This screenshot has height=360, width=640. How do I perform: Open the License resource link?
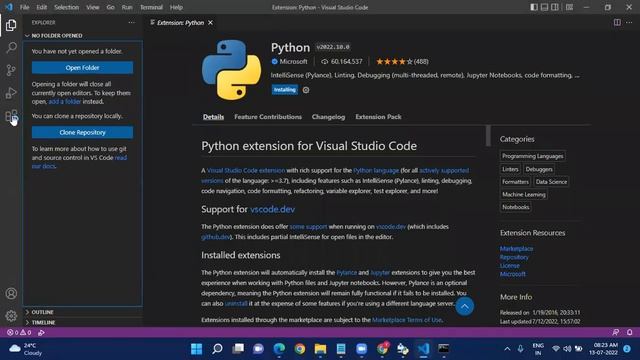pos(510,266)
